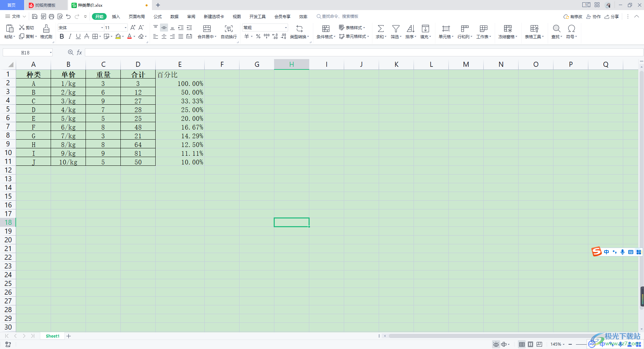Apply the red font color swatch
The height and width of the screenshot is (349, 644).
point(129,36)
